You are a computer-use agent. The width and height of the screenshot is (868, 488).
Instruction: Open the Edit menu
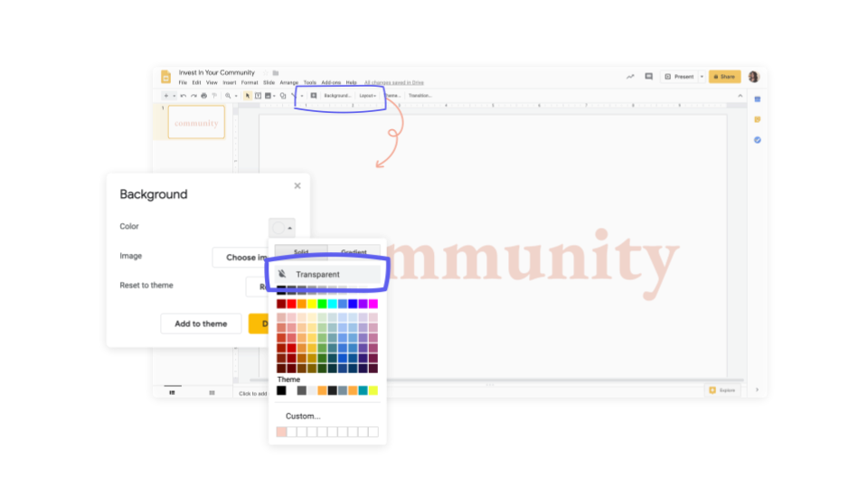[196, 82]
